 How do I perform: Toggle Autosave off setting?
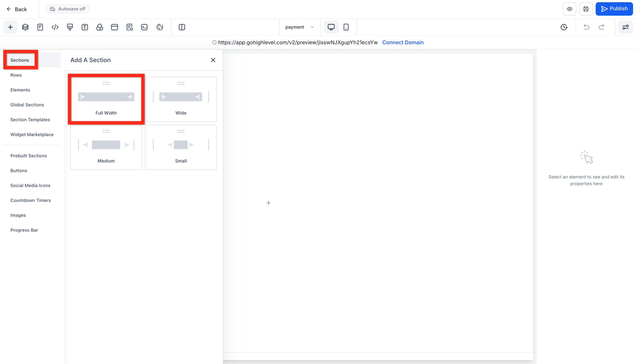click(67, 9)
